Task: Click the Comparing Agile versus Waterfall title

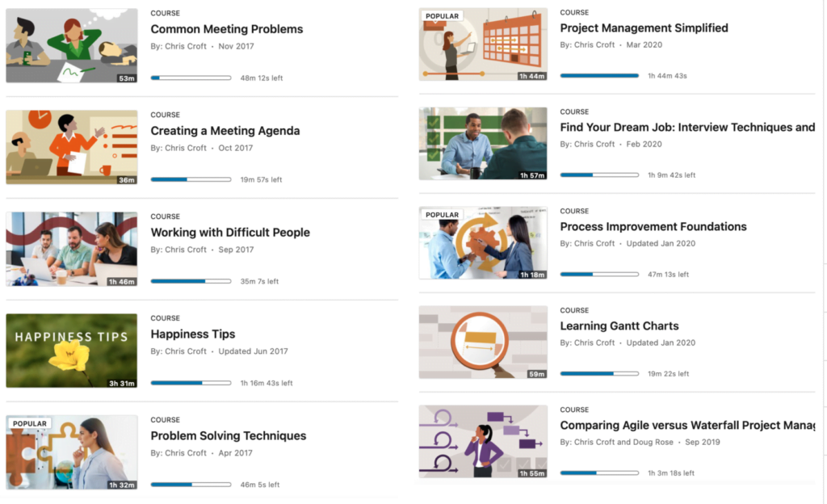Action: click(x=686, y=426)
